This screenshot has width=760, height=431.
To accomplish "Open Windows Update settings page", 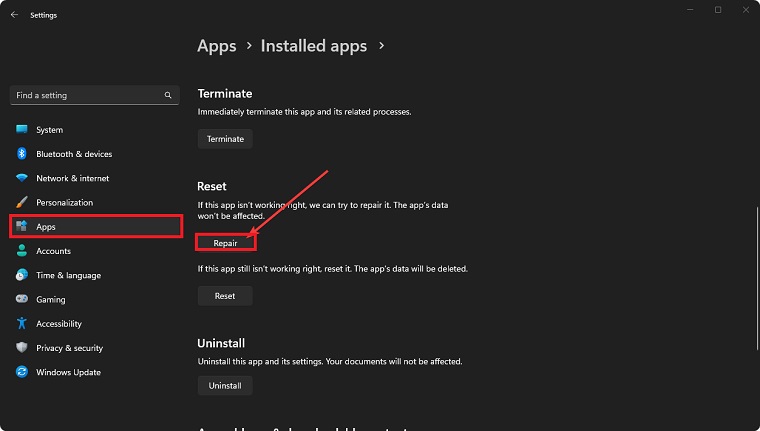I will click(68, 372).
